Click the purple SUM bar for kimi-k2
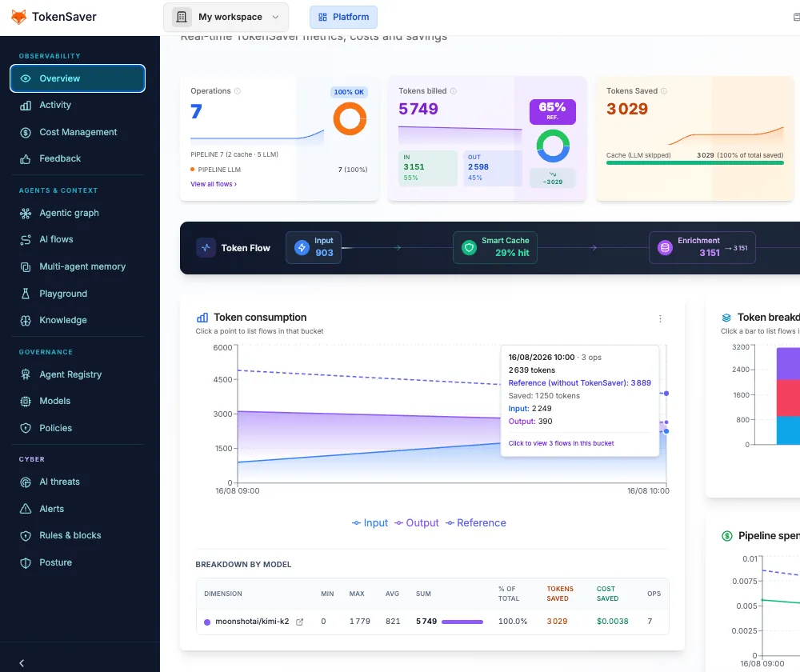Viewport: 800px width, 672px height. click(462, 622)
